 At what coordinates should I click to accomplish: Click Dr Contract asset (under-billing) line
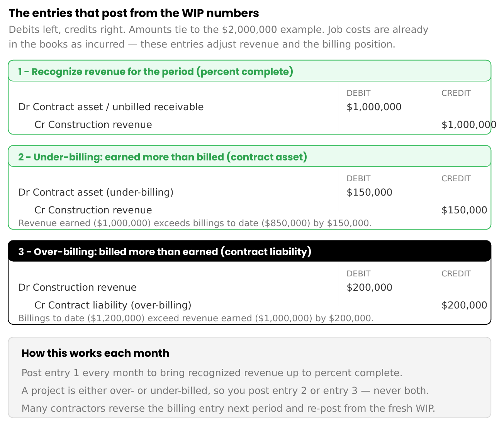pos(96,193)
